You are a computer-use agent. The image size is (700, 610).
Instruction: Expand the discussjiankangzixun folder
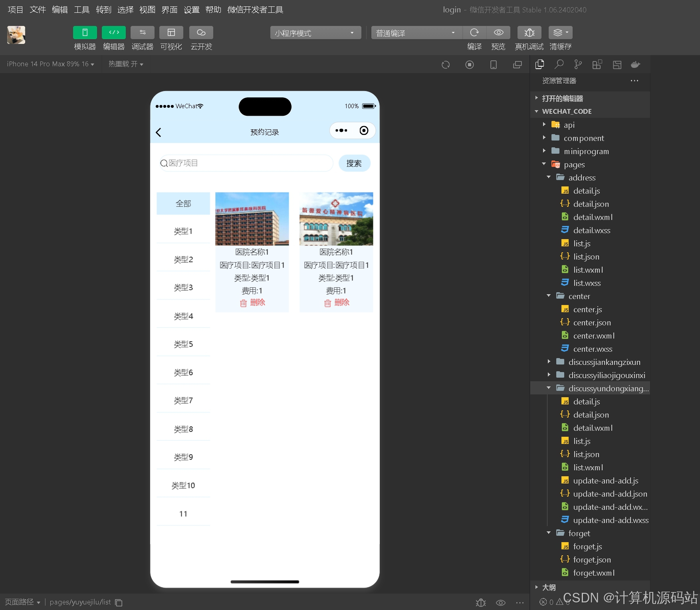[590, 362]
